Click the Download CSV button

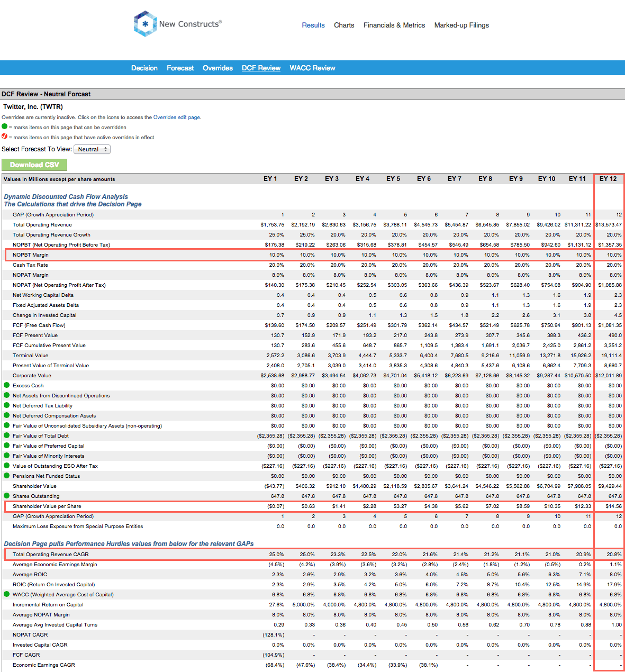click(x=34, y=165)
